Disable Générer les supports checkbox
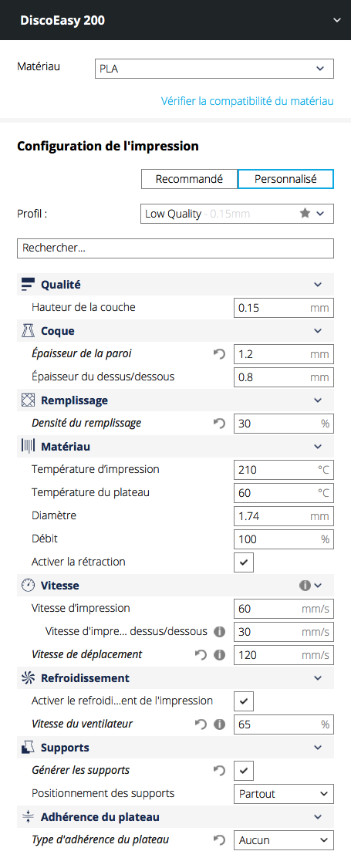The image size is (351, 868). point(244,771)
